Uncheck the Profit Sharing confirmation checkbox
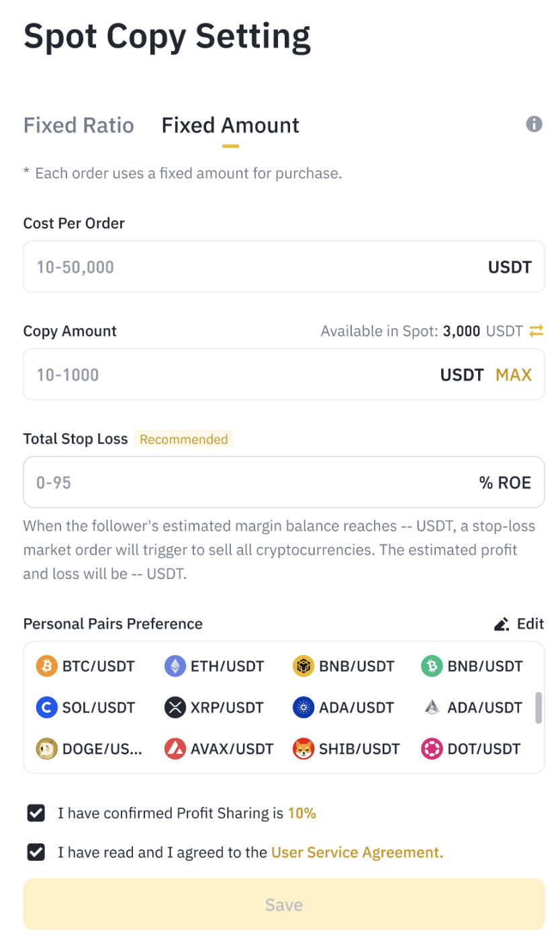The height and width of the screenshot is (946, 560). [x=36, y=814]
